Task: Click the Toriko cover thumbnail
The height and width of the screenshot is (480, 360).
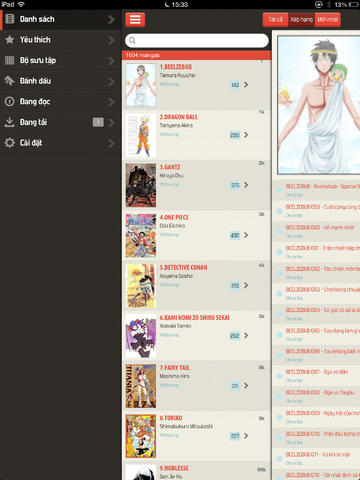Action: (x=141, y=436)
